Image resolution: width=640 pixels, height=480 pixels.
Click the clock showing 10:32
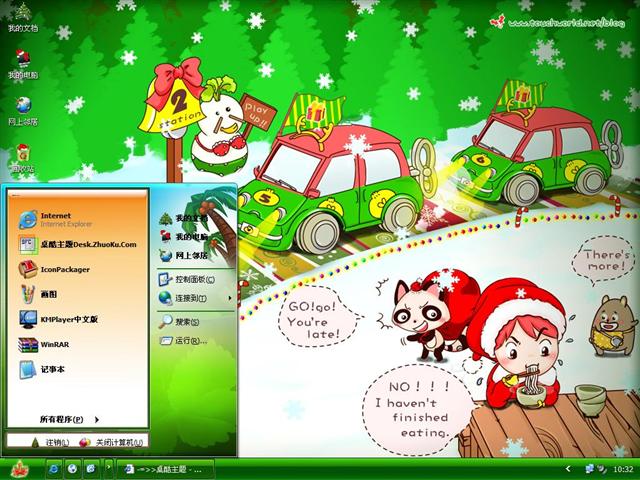point(623,469)
